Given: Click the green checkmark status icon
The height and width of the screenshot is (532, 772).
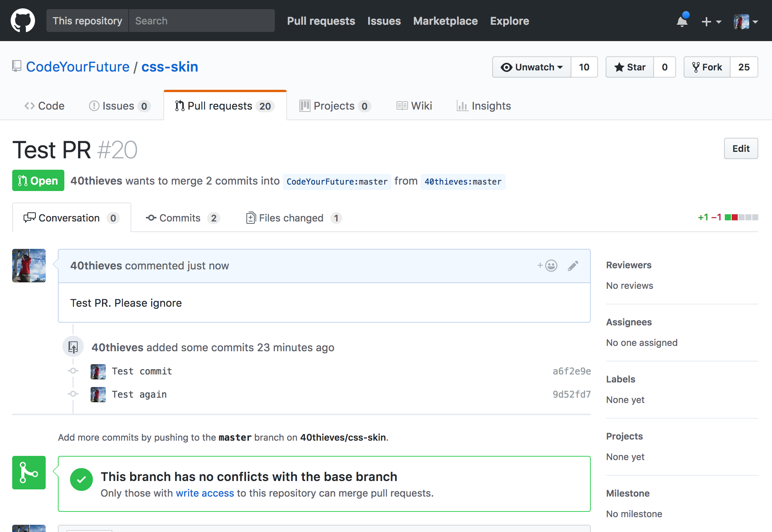Looking at the screenshot, I should point(81,479).
